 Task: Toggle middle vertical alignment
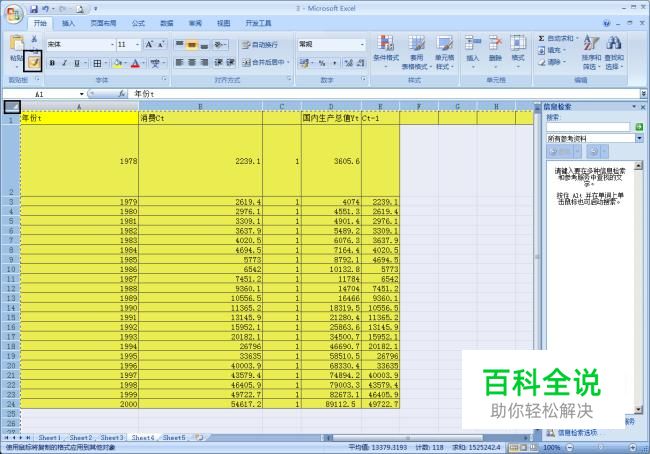(192, 44)
